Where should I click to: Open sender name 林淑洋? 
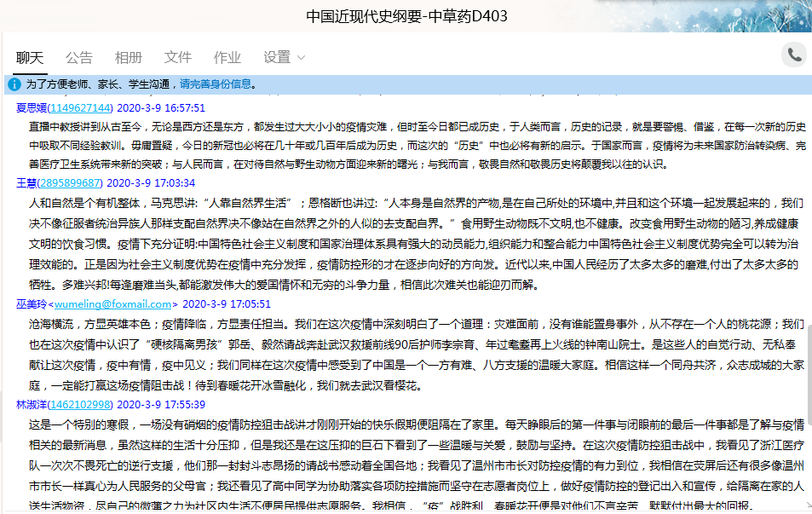32,404
